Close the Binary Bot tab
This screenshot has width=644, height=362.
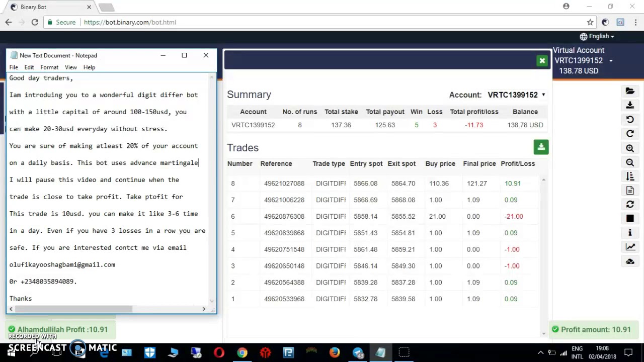pyautogui.click(x=89, y=7)
